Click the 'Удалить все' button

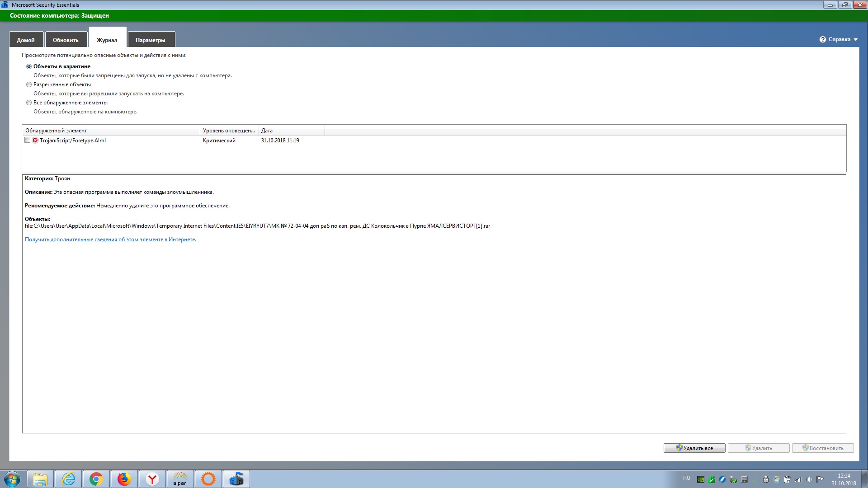694,448
